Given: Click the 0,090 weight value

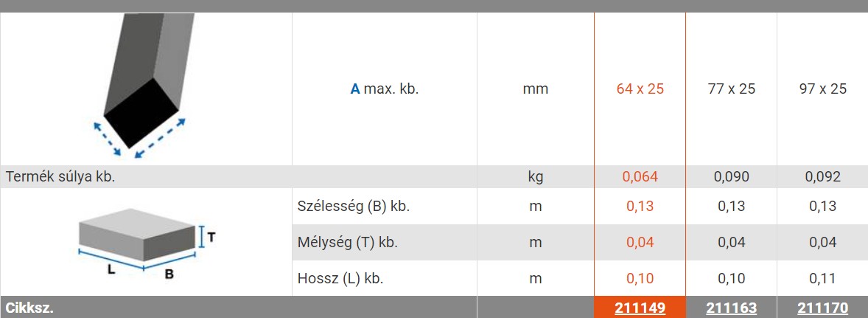Looking at the screenshot, I should 731,177.
